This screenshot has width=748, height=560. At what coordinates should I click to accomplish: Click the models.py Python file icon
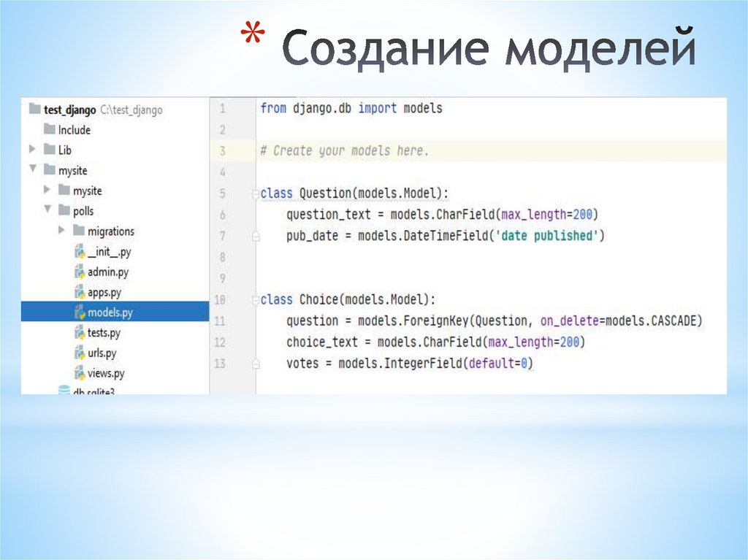click(80, 312)
